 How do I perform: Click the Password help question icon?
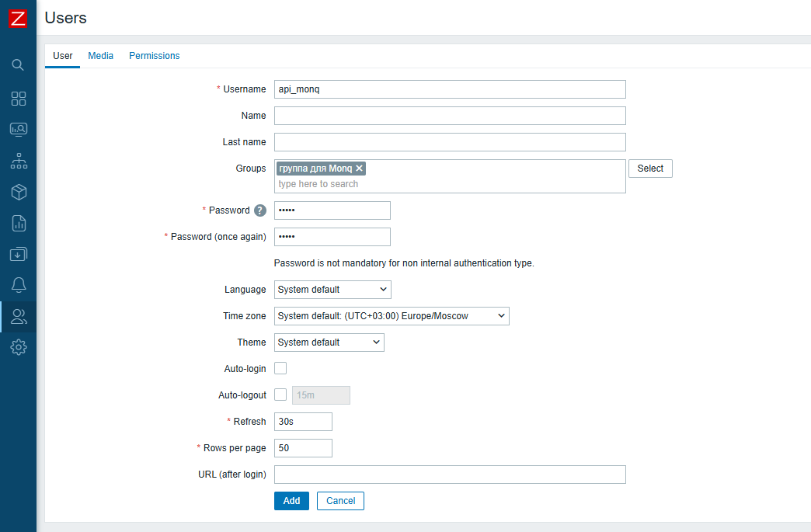[260, 210]
